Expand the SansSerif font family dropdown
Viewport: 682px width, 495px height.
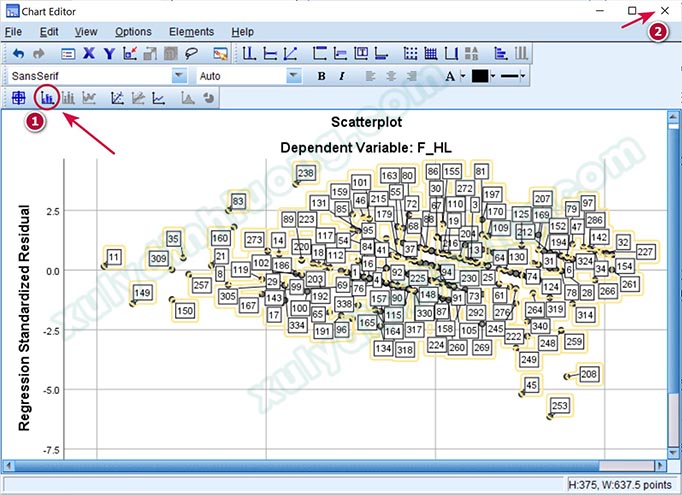point(179,76)
